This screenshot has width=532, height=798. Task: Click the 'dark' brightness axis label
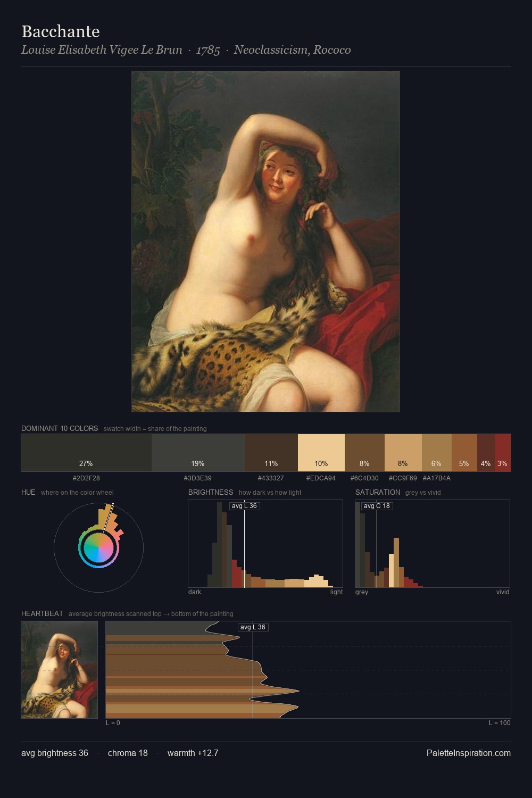tap(195, 592)
